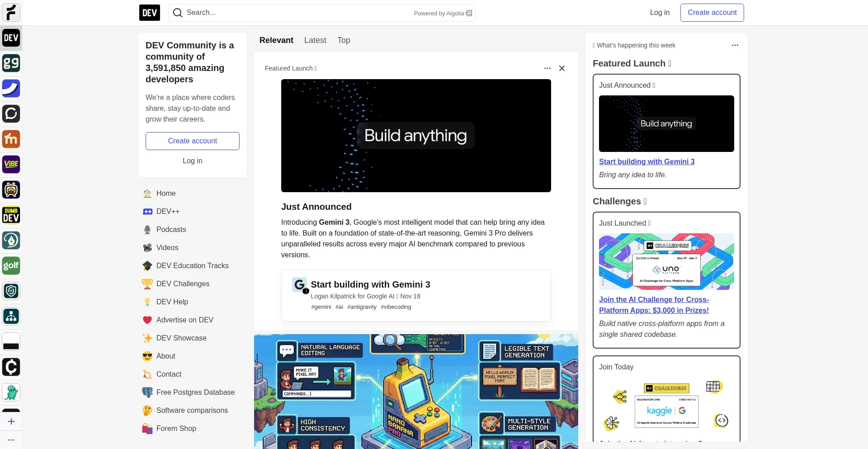The height and width of the screenshot is (449, 868).
Task: Open sidebar more options ellipsis at bottom
Action: click(x=11, y=440)
